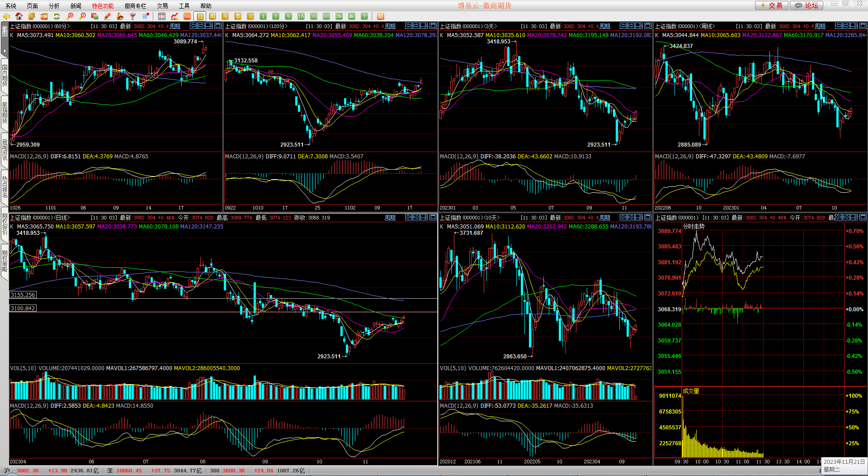Viewport: 868px width, 476px height.
Task: Open 周期 dropdown in 3天 panel
Action: point(605,26)
